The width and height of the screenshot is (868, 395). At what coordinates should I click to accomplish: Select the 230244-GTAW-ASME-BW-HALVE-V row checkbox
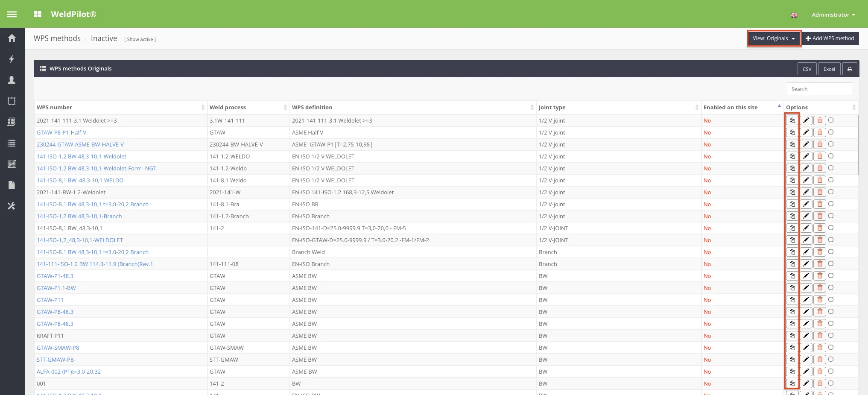(x=831, y=144)
